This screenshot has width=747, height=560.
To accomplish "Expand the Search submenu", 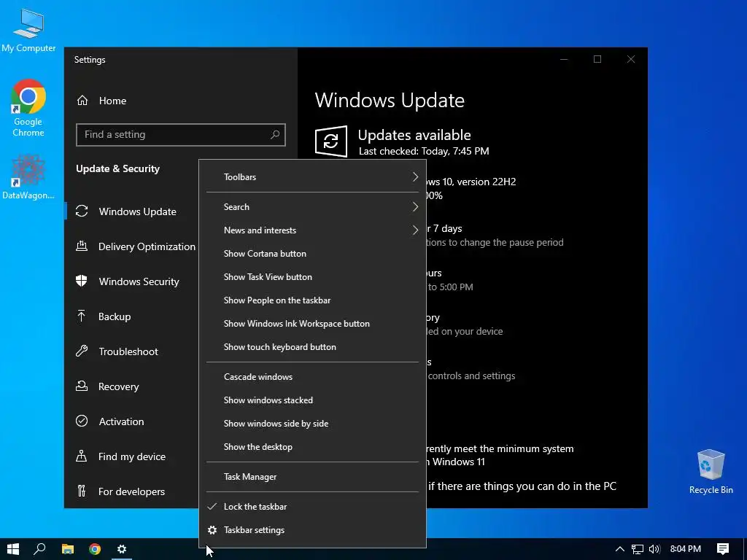I will pos(312,207).
